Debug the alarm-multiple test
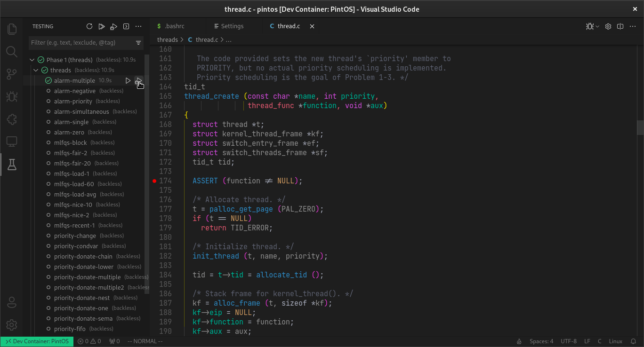644x347 pixels. tap(138, 81)
